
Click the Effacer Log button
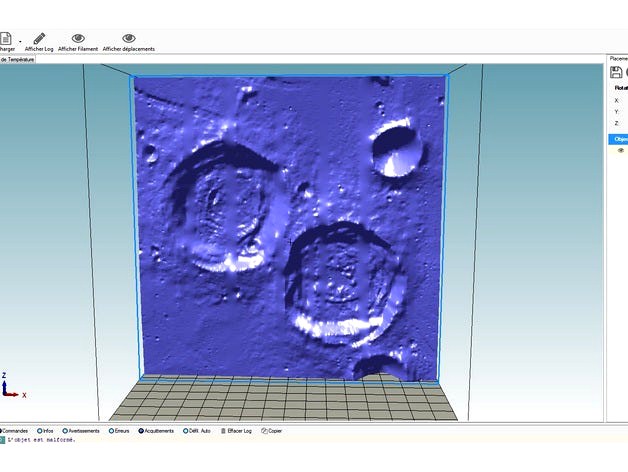[x=237, y=431]
